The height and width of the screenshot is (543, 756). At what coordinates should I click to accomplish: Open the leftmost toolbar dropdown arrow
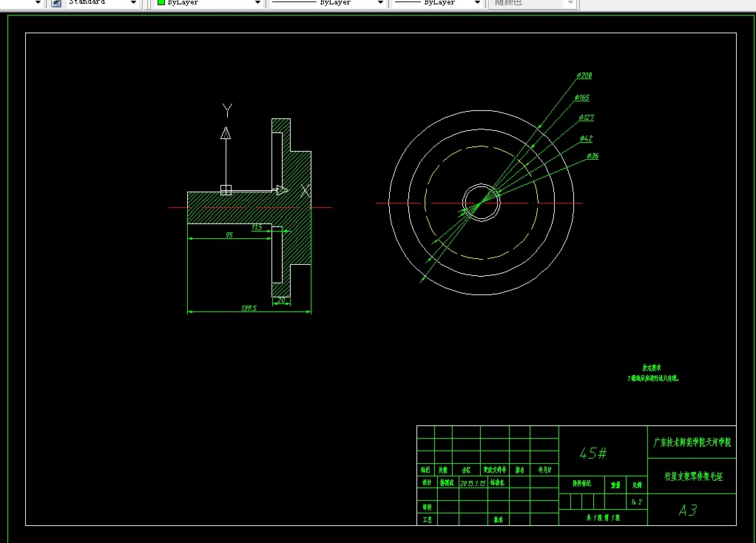(38, 2)
